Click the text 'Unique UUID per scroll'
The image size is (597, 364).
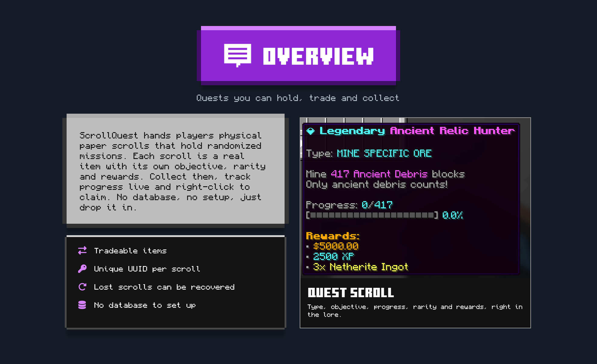[x=147, y=269]
